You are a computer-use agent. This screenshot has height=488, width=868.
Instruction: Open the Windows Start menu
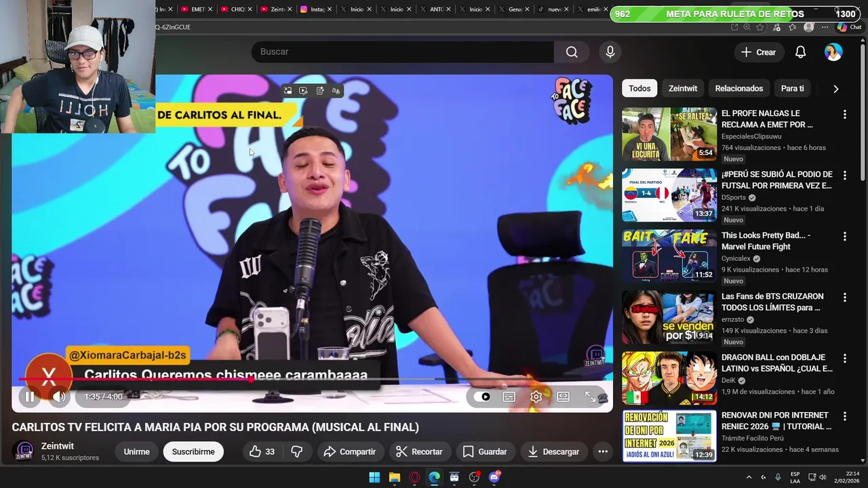(x=374, y=477)
